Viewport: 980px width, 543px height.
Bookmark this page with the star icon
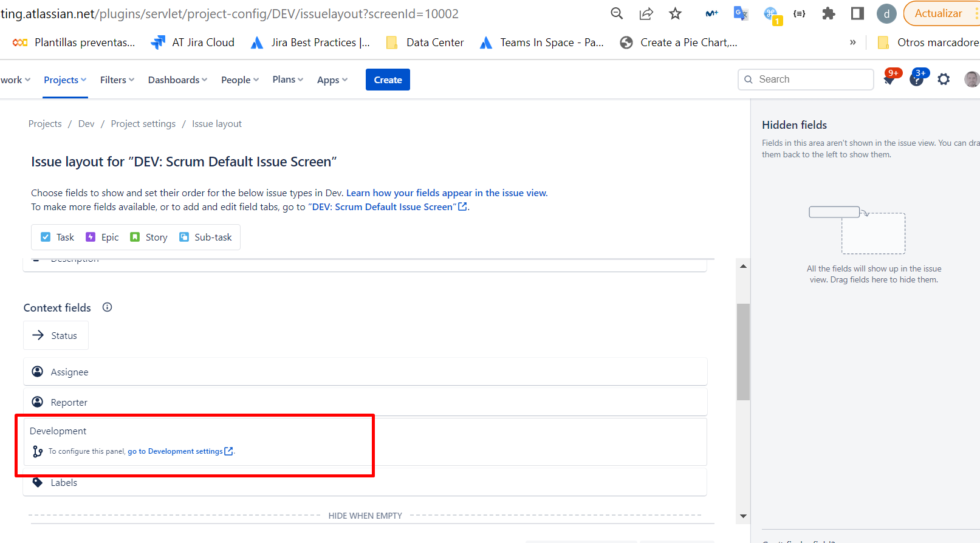[675, 13]
